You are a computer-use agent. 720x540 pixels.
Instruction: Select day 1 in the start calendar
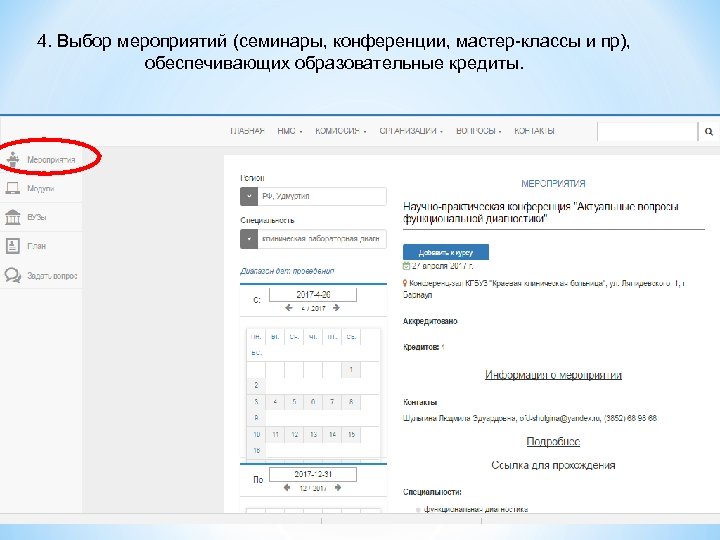coord(351,370)
